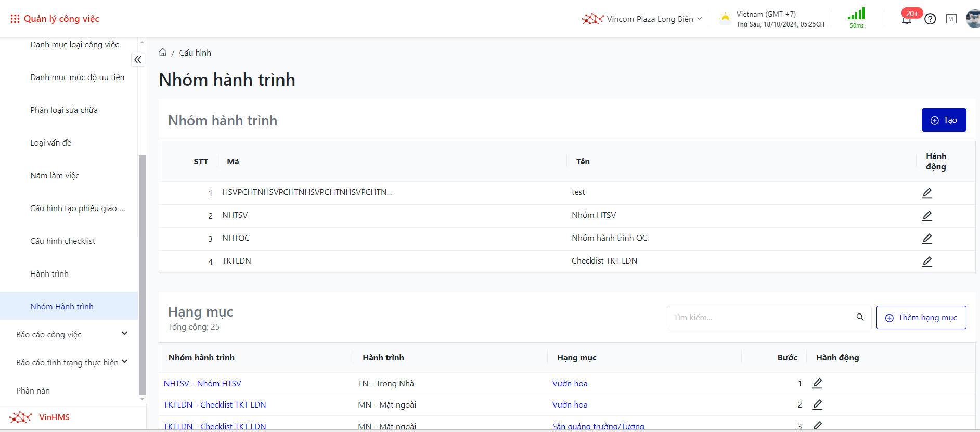Viewport: 980px width, 432px height.
Task: Open the app launcher grid icon
Action: [x=15, y=19]
